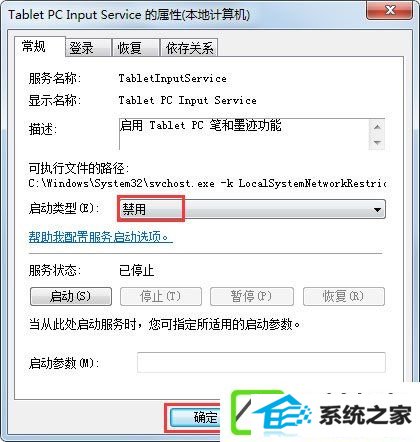Viewport: 420px width, 442px height.
Task: Click the 启动(S) button
Action: click(x=71, y=296)
